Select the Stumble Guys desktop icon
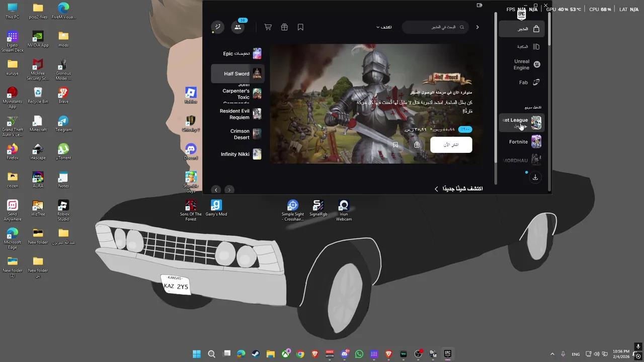644x362 pixels. 191,183
